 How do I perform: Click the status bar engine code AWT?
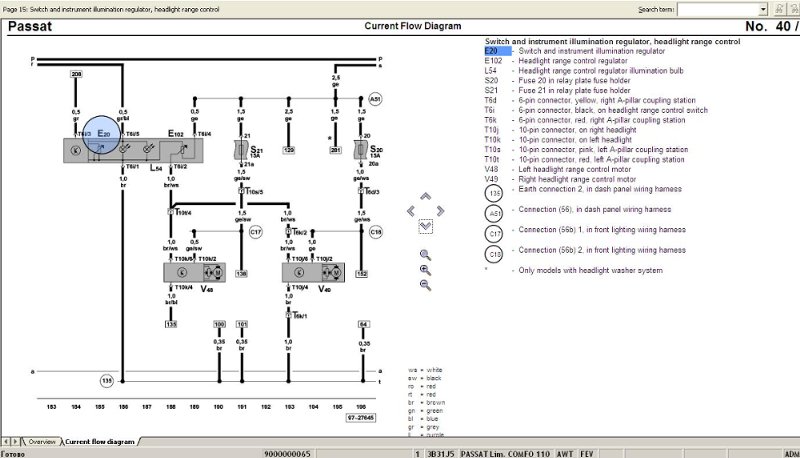pos(564,454)
